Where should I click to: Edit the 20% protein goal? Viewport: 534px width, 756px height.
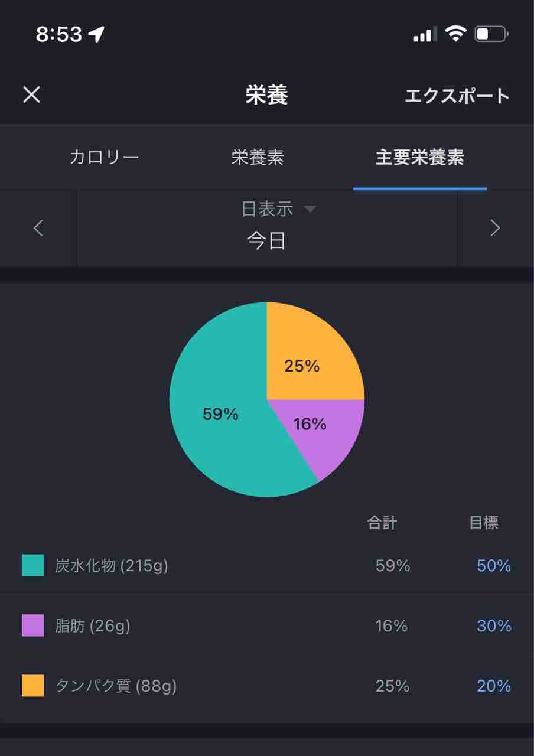coord(494,686)
